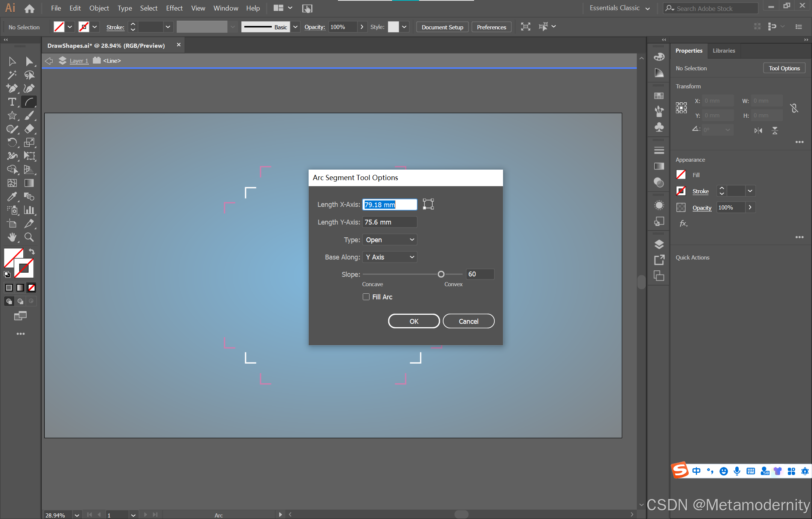The width and height of the screenshot is (812, 519).
Task: Open the Effect menu
Action: [x=174, y=8]
